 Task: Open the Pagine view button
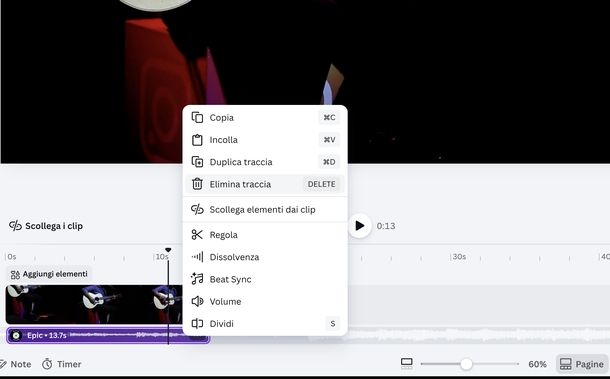point(582,364)
